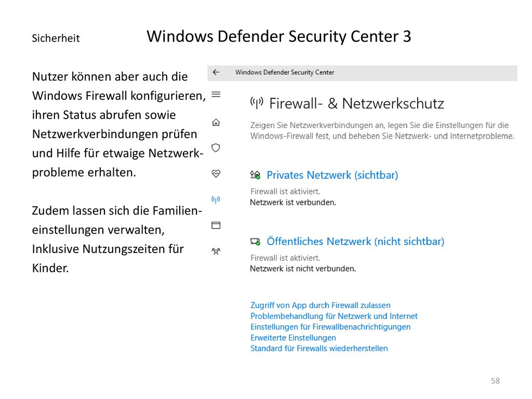Screen dimensions: 532x399
Task: Open Erweiterte Einstellungen link
Action: click(x=293, y=338)
